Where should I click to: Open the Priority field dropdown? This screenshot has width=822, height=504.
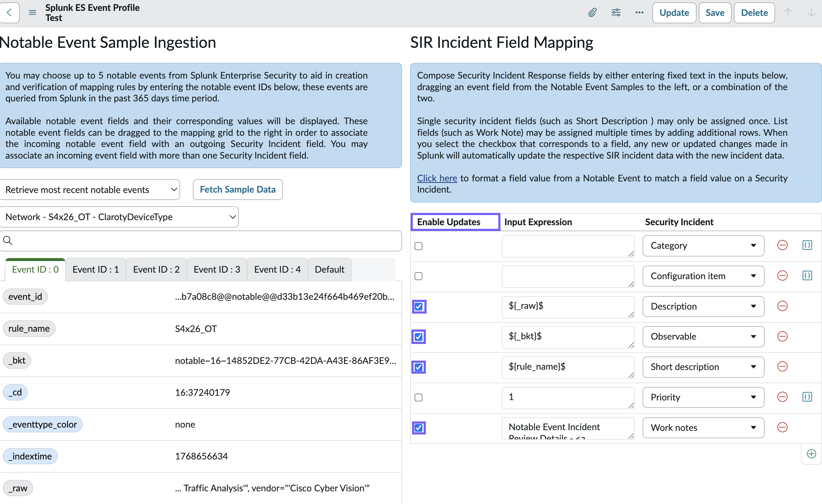pyautogui.click(x=703, y=397)
